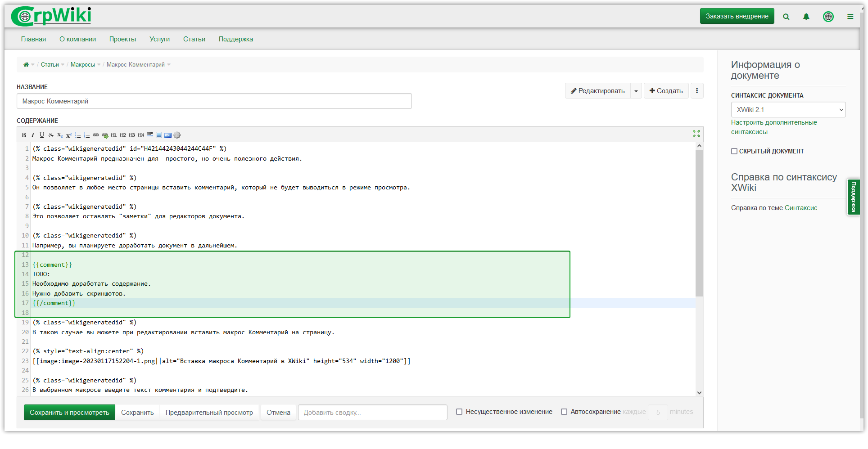Open the three-dot more actions menu
Image resolution: width=868 pixels, height=449 pixels.
(x=697, y=91)
